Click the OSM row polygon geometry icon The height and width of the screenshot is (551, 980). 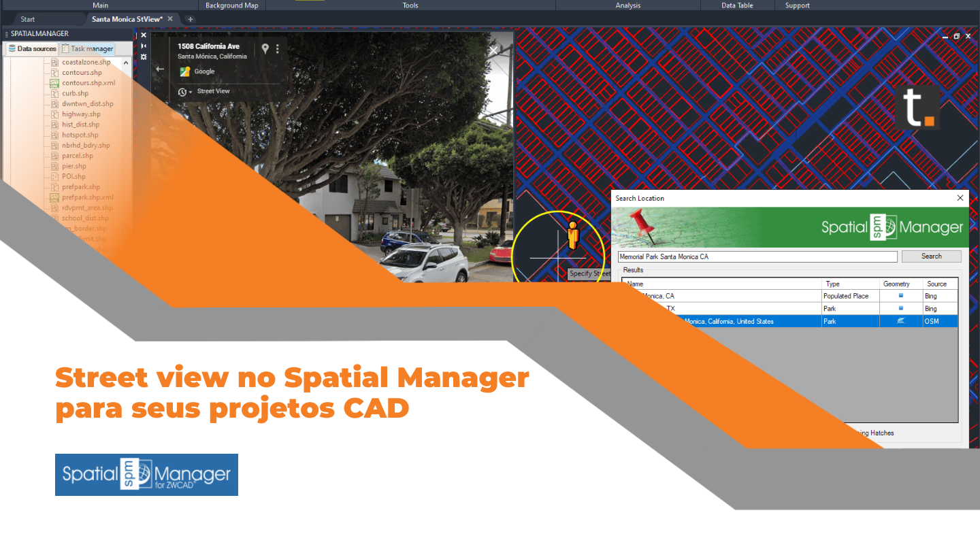tap(901, 321)
